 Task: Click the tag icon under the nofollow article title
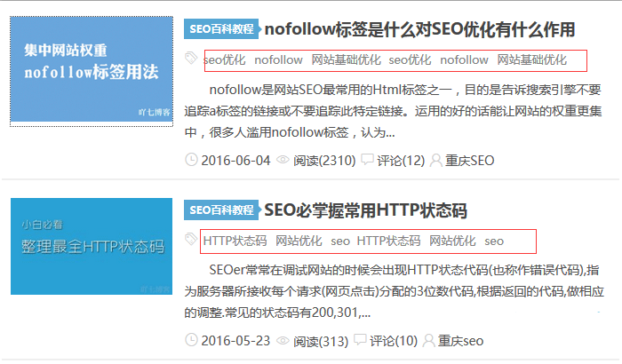191,59
